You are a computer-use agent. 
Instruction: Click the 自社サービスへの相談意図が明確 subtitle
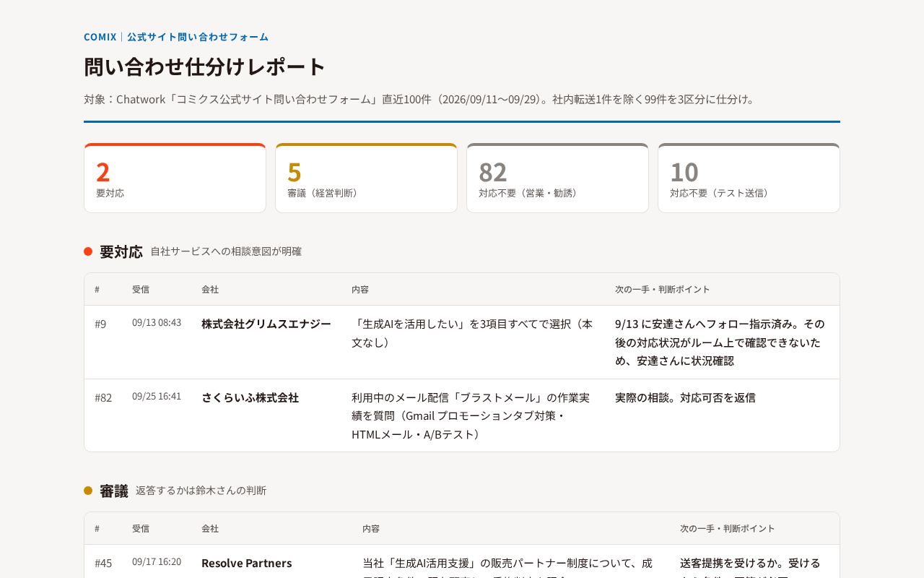click(x=226, y=251)
